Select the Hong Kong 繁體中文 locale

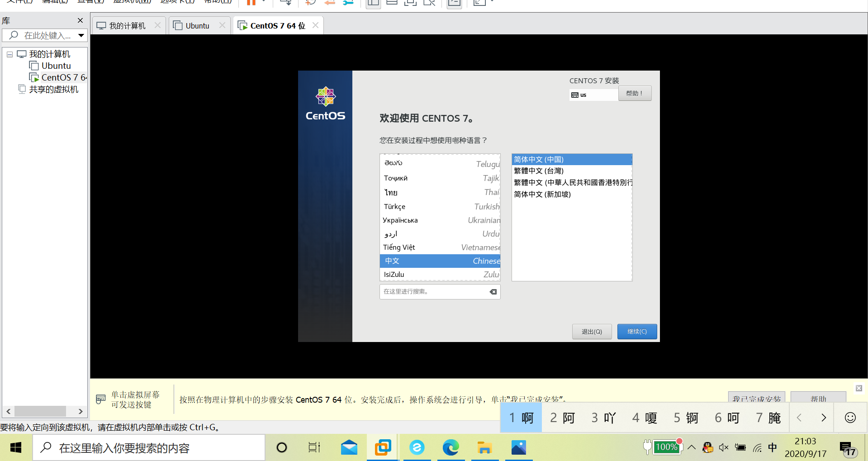click(572, 183)
